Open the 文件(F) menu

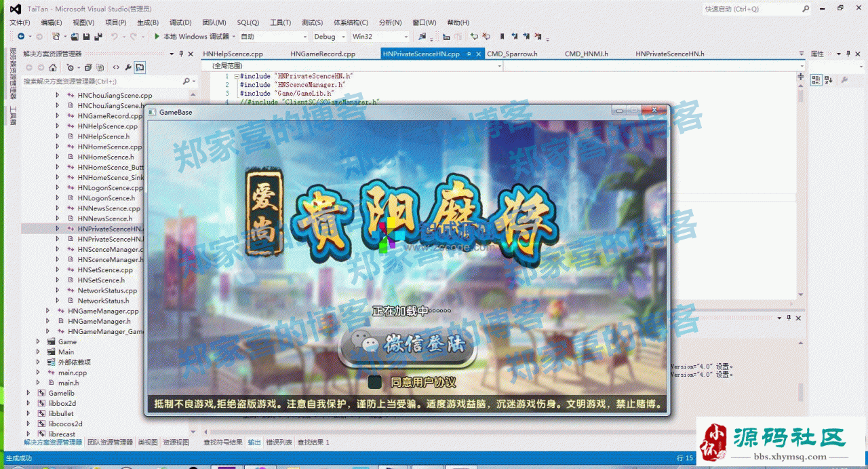point(20,22)
